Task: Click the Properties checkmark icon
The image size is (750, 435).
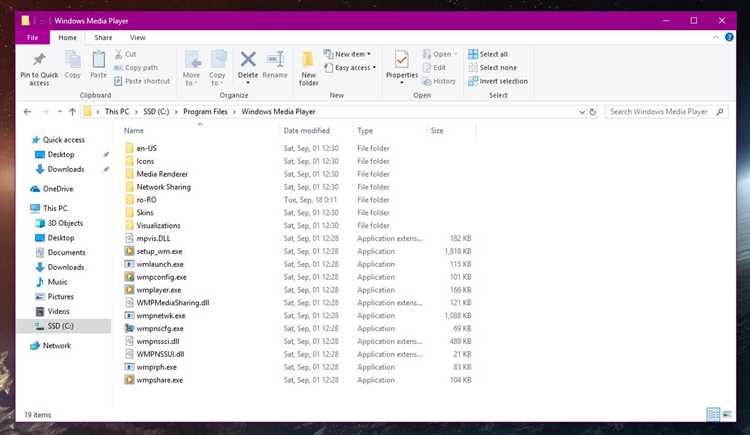Action: click(402, 60)
